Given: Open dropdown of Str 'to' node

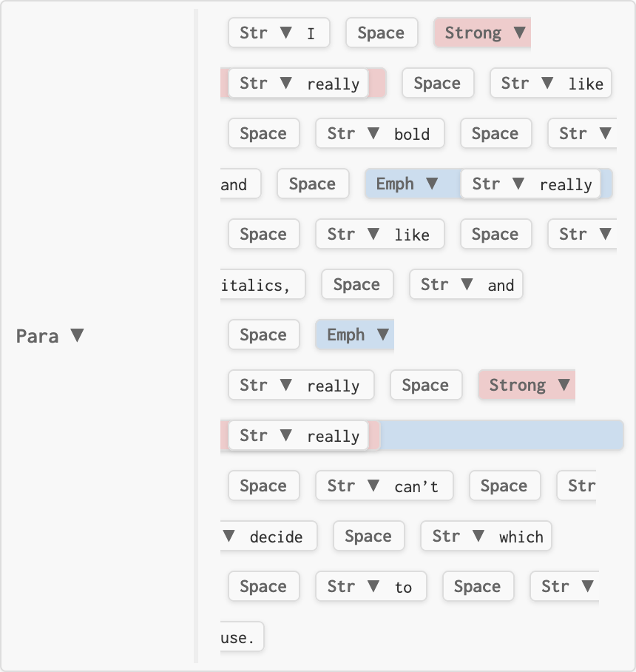Looking at the screenshot, I should pos(373,586).
